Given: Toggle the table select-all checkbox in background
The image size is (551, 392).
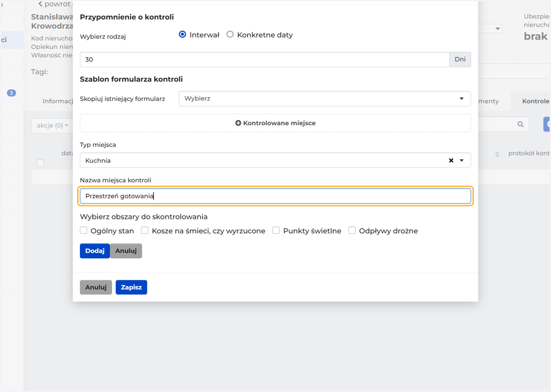Looking at the screenshot, I should 40,163.
